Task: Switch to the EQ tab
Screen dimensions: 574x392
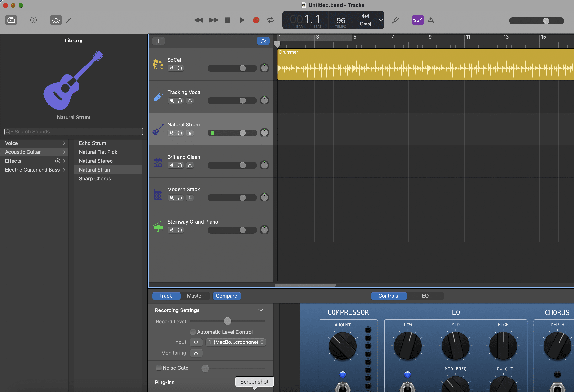Action: click(x=425, y=296)
